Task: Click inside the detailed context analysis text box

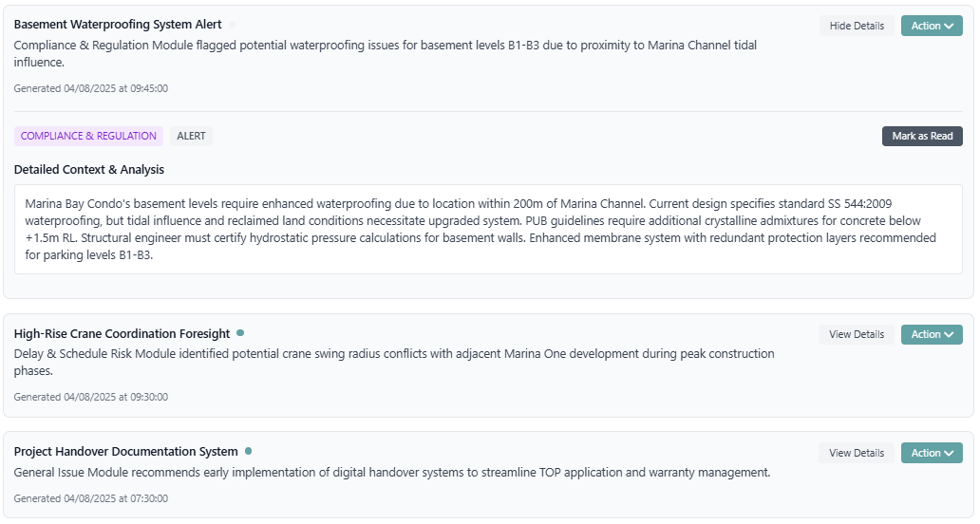Action: 488,229
